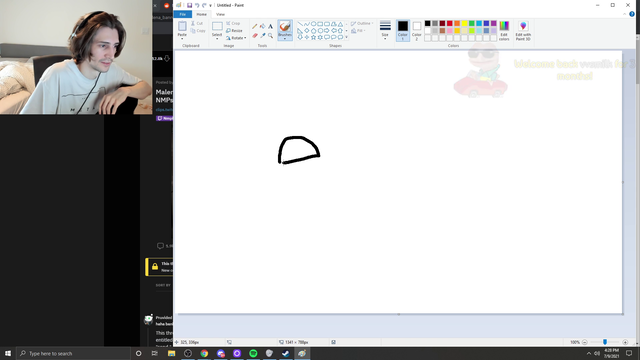Screen dimensions: 640x360
Task: Show hidden icons in system tray
Action: pos(589,353)
